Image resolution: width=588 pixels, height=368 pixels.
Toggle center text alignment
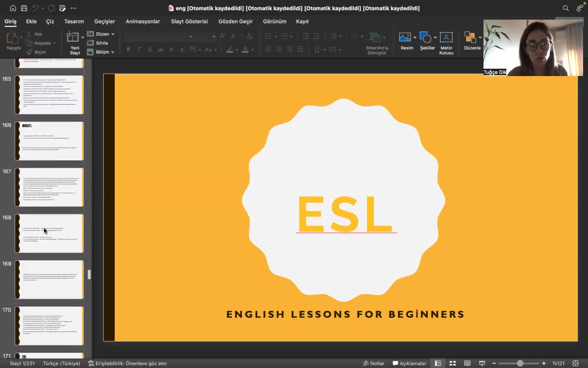[279, 49]
